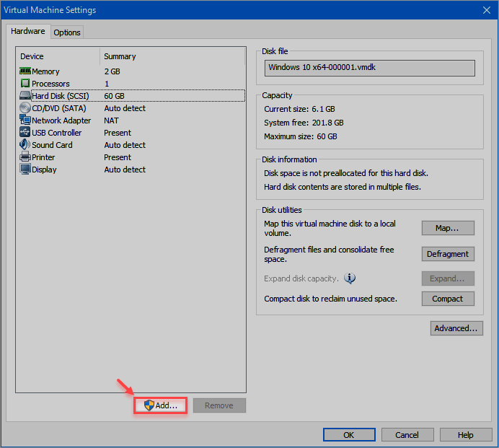Select the CD/DVD (SATA) disc icon
Image resolution: width=499 pixels, height=448 pixels.
pyautogui.click(x=25, y=108)
